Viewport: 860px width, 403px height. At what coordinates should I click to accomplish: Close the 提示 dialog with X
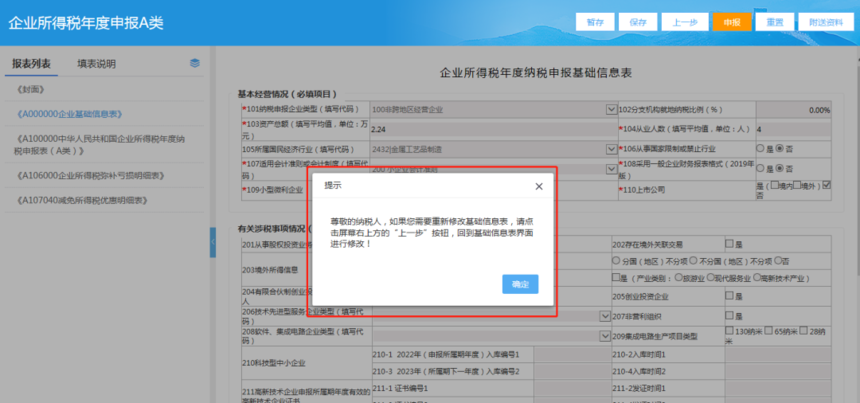pos(539,186)
